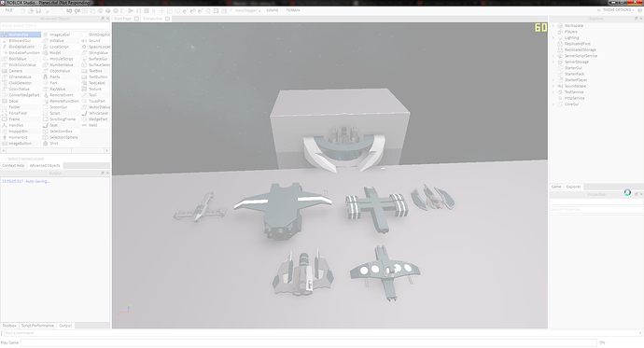644x348 pixels.
Task: Select the Humanoid object in the list
Action: [18, 137]
